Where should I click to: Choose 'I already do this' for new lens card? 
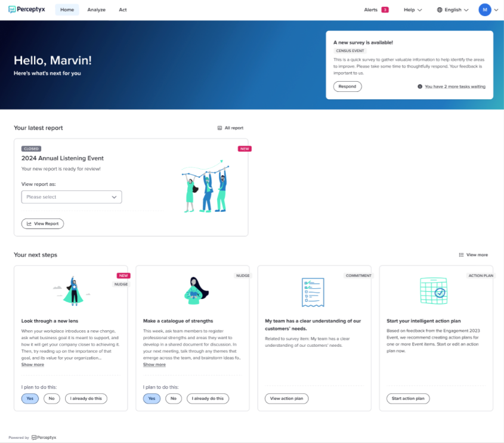pyautogui.click(x=86, y=399)
